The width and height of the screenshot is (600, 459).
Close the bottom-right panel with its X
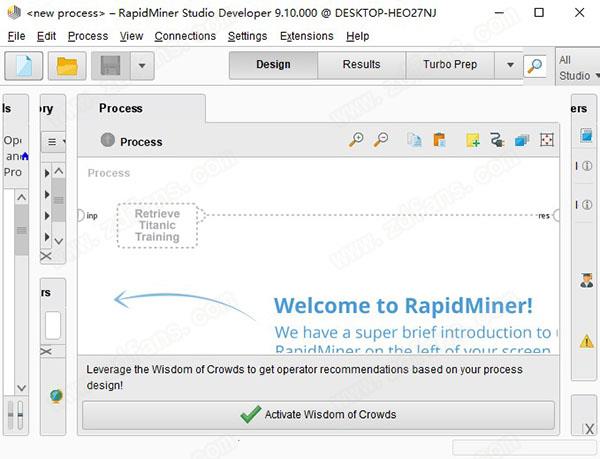click(x=590, y=429)
